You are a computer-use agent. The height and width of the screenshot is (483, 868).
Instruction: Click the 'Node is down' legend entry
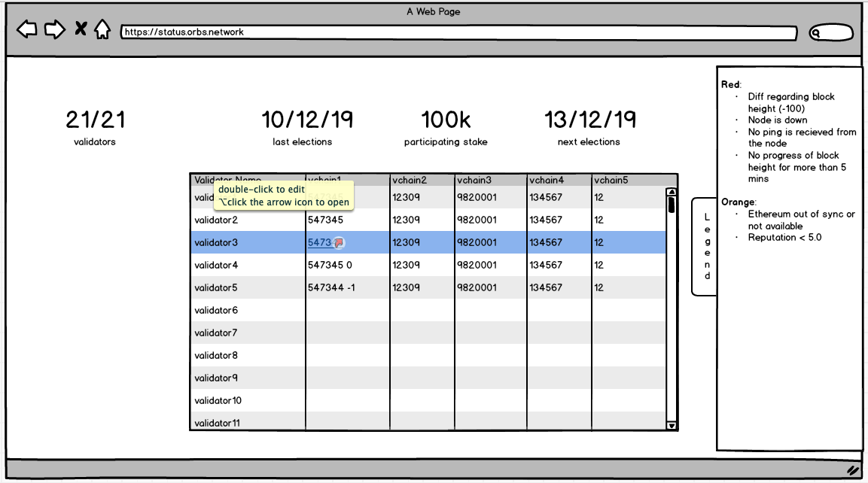point(777,120)
